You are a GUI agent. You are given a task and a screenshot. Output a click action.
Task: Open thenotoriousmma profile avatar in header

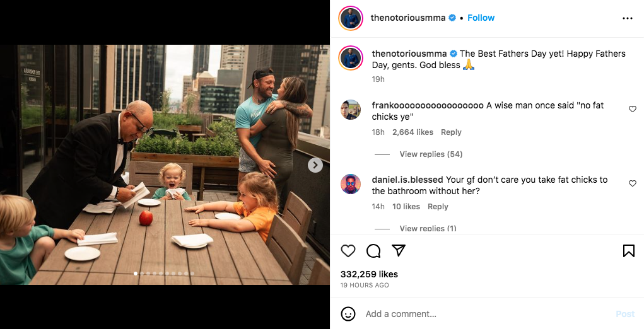(351, 18)
